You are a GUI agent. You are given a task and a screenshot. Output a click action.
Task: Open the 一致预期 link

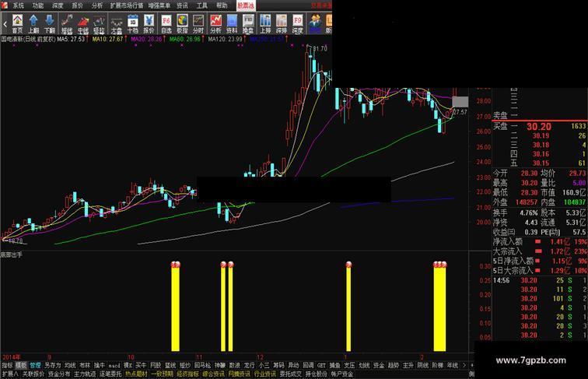point(162,374)
